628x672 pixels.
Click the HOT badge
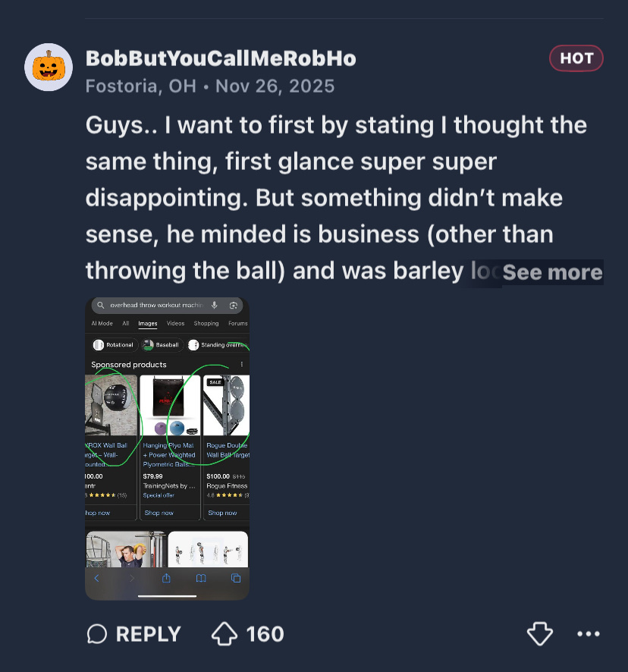pyautogui.click(x=576, y=58)
